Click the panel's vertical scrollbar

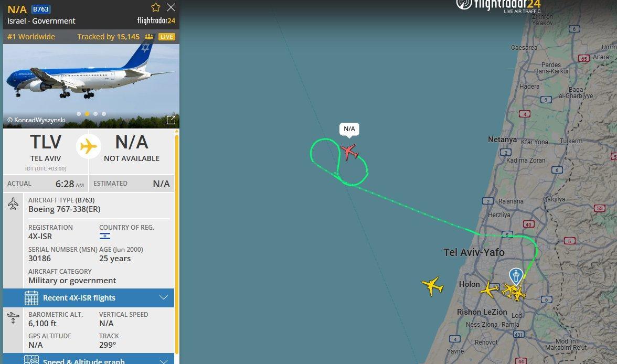[177, 244]
